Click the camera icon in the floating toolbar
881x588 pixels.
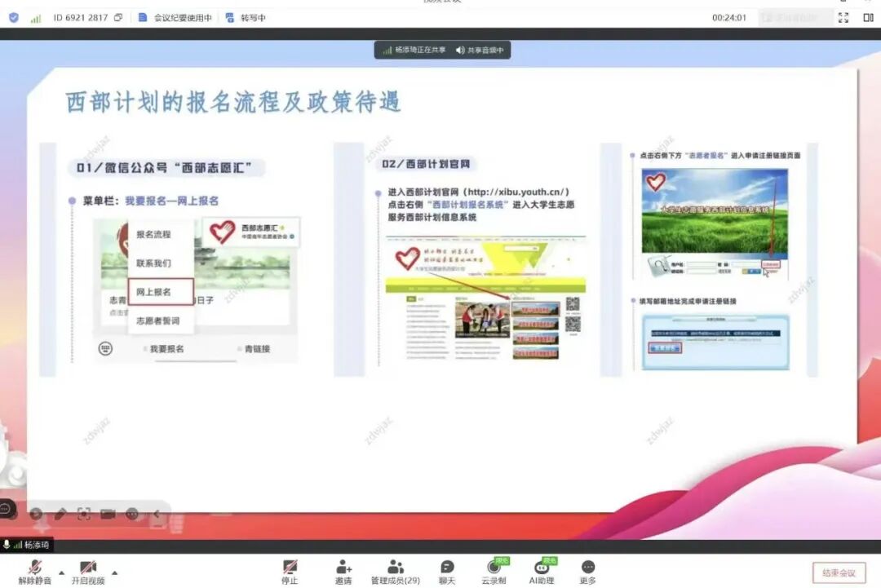108,513
